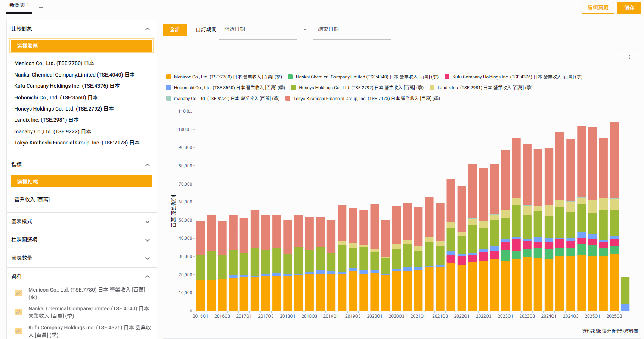
Task: Uncheck Kufu Company Holdings data checkbox
Action: pos(18,331)
